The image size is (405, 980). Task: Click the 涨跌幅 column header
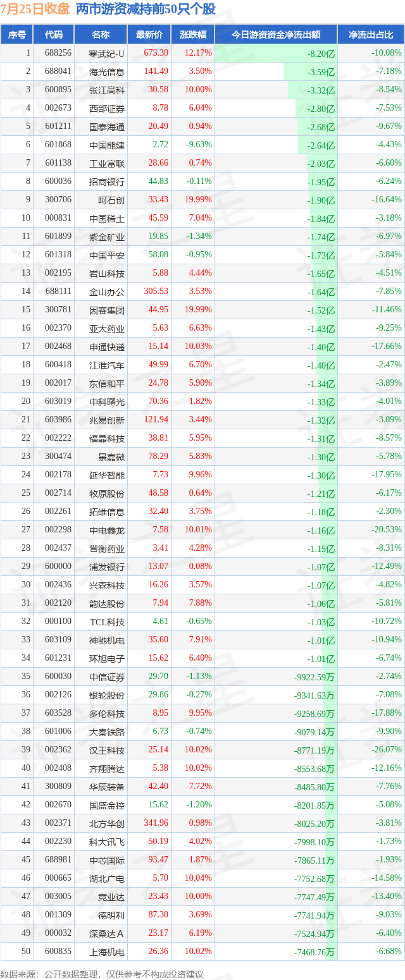coord(193,35)
